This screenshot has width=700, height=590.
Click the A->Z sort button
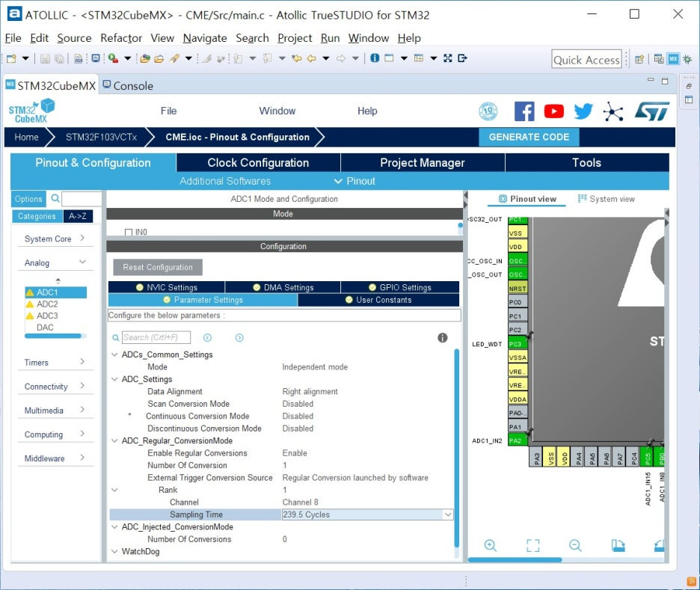click(78, 216)
